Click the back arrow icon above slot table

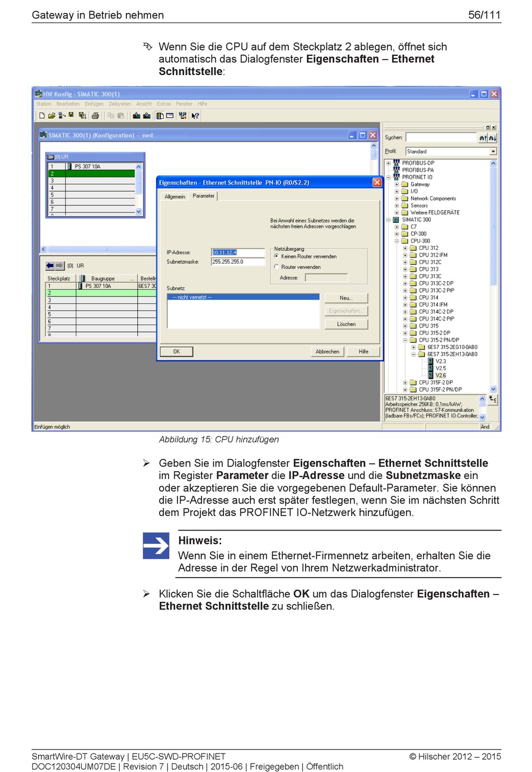point(50,266)
